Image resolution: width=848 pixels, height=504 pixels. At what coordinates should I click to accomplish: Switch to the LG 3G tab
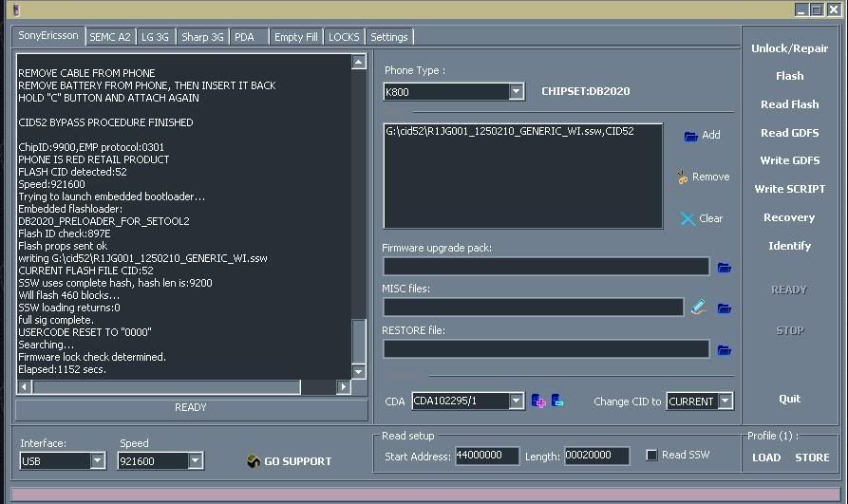(155, 37)
